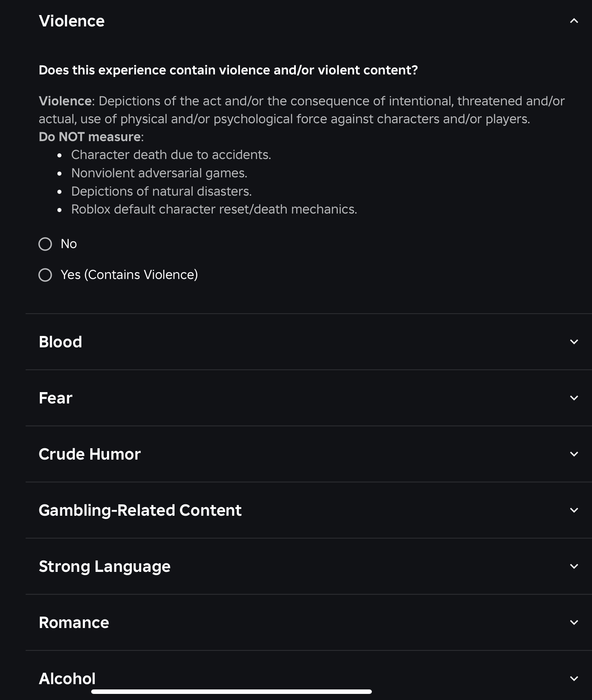The image size is (592, 700).
Task: Open the Fear section heading
Action: [55, 398]
